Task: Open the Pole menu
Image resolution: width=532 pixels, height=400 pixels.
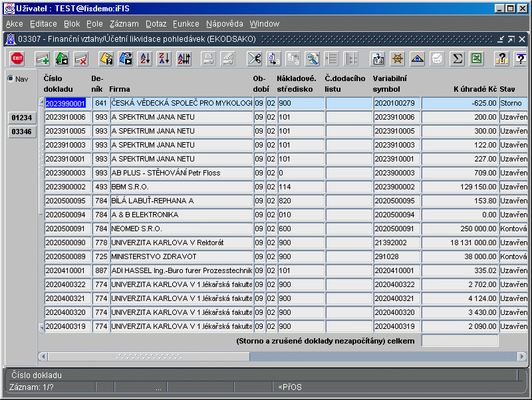Action: click(94, 24)
